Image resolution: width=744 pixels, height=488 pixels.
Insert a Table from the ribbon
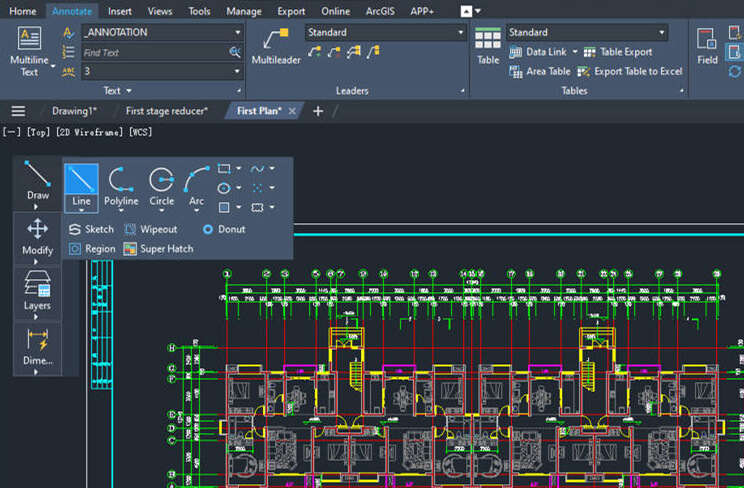coord(488,45)
